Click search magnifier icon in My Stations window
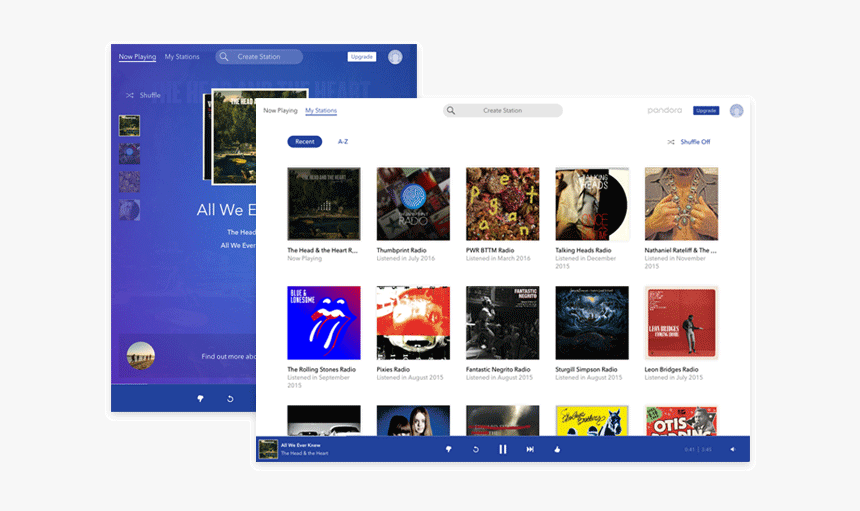 click(x=450, y=110)
